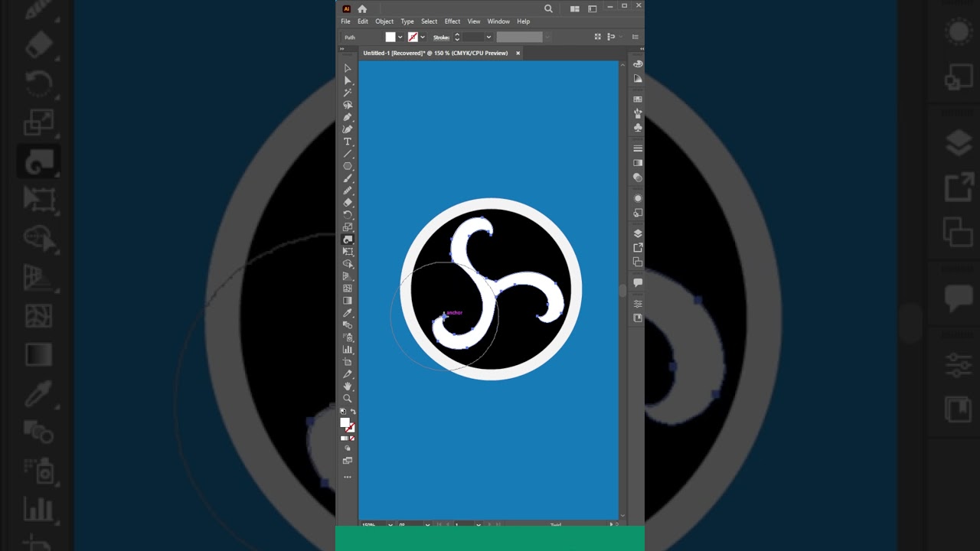This screenshot has height=551, width=980.
Task: Select the Pen tool
Action: click(x=348, y=117)
